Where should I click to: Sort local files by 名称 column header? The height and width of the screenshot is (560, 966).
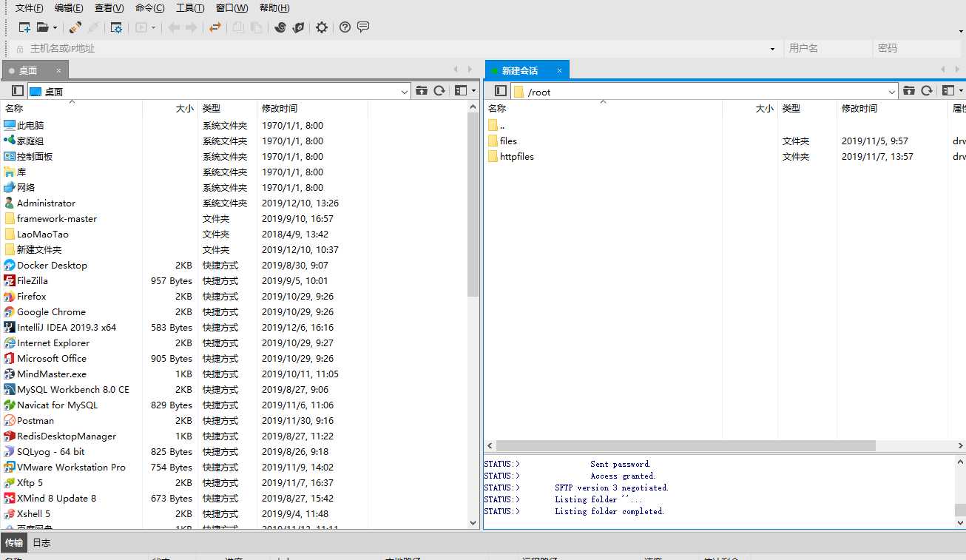(72, 108)
